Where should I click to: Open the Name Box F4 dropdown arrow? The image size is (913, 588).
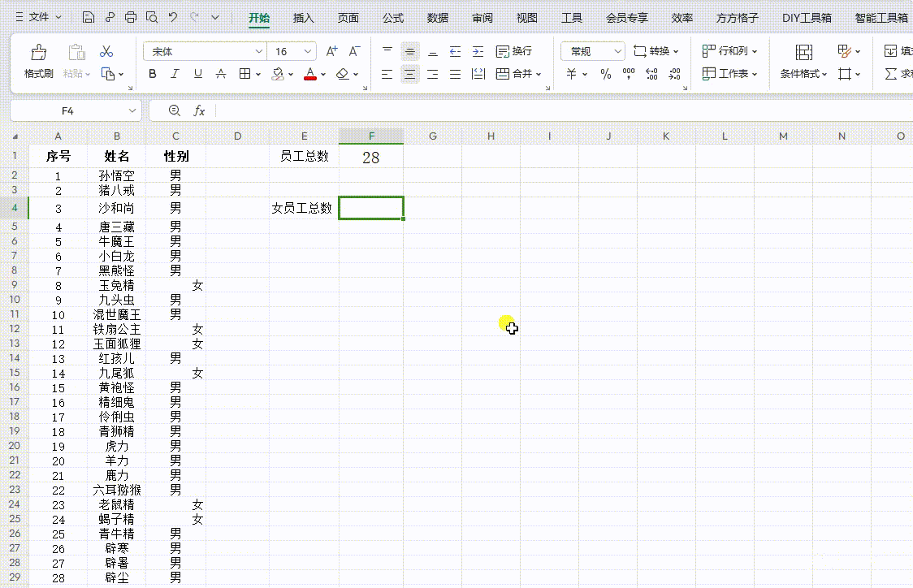pyautogui.click(x=132, y=110)
